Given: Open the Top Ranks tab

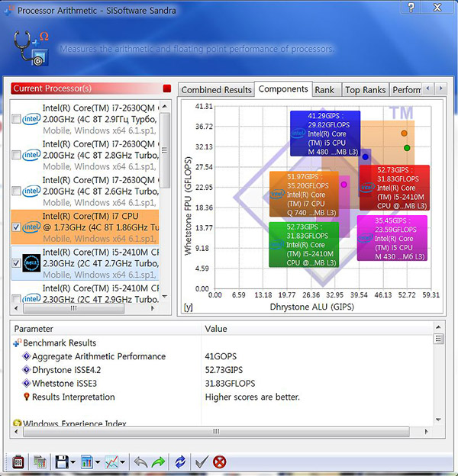Looking at the screenshot, I should [x=366, y=90].
